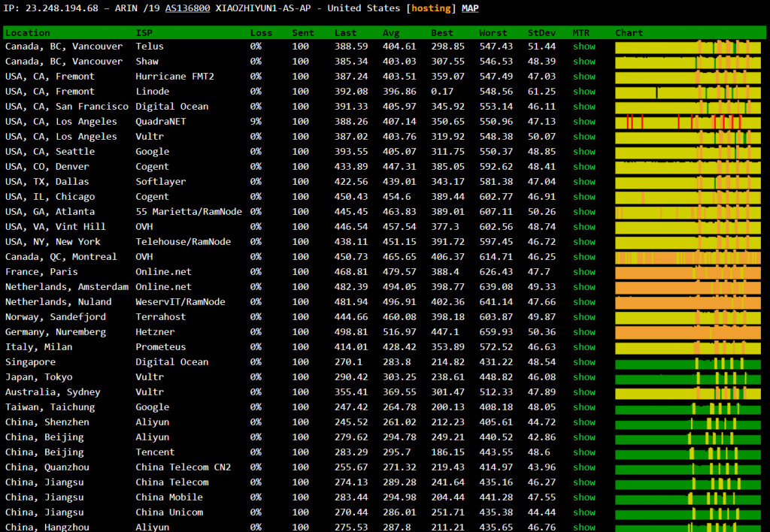Show MTR for Sandefjord Terrahost row
The width and height of the screenshot is (770, 532).
(x=584, y=317)
